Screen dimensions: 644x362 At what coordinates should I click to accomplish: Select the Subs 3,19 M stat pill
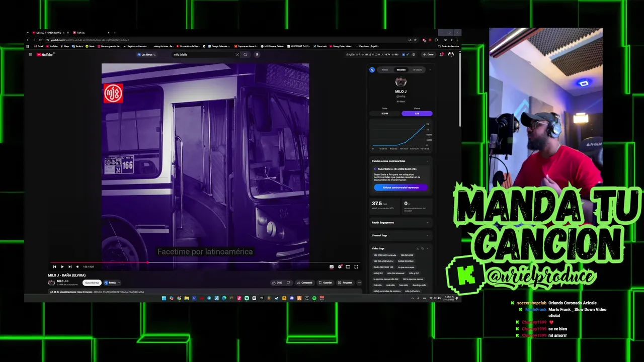click(x=385, y=114)
